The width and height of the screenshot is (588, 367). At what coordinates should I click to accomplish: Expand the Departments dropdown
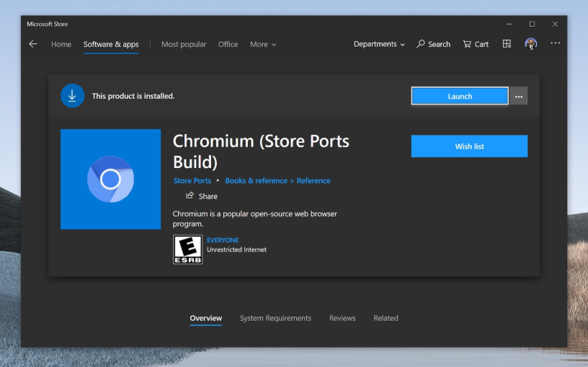pyautogui.click(x=379, y=44)
